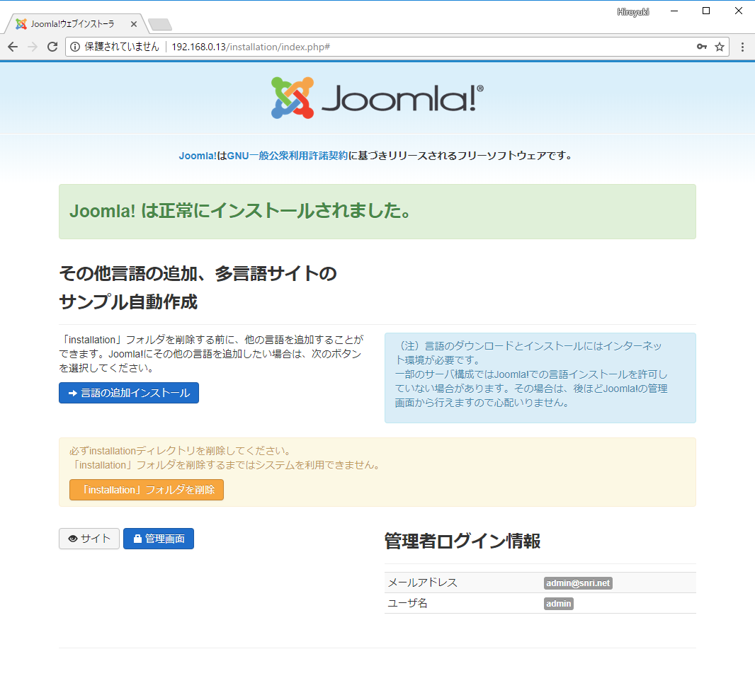Viewport: 755px width, 700px height.
Task: Reload the page with the refresh icon
Action: [x=52, y=47]
